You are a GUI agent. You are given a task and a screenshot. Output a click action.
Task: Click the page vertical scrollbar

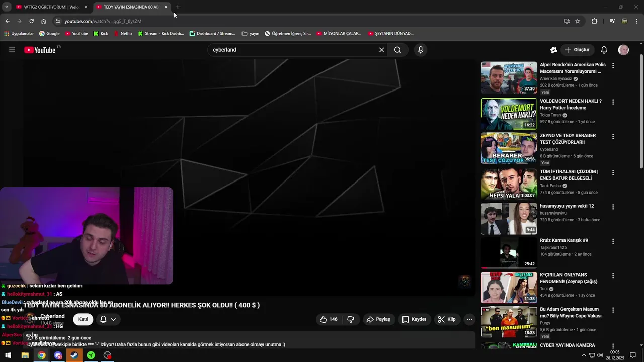[x=641, y=111]
